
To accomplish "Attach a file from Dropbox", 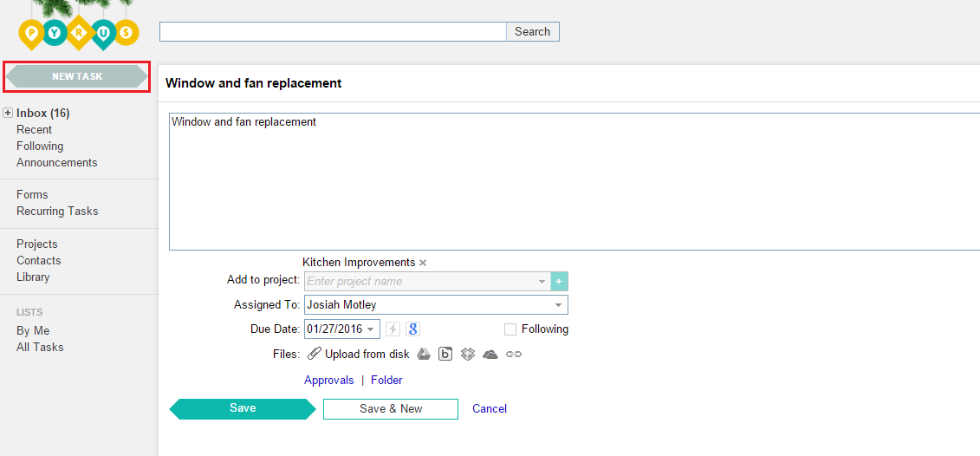I will pyautogui.click(x=468, y=354).
